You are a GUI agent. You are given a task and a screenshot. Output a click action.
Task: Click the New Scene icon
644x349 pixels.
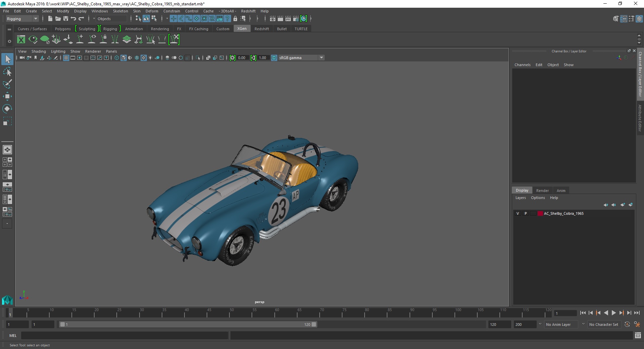pyautogui.click(x=50, y=19)
